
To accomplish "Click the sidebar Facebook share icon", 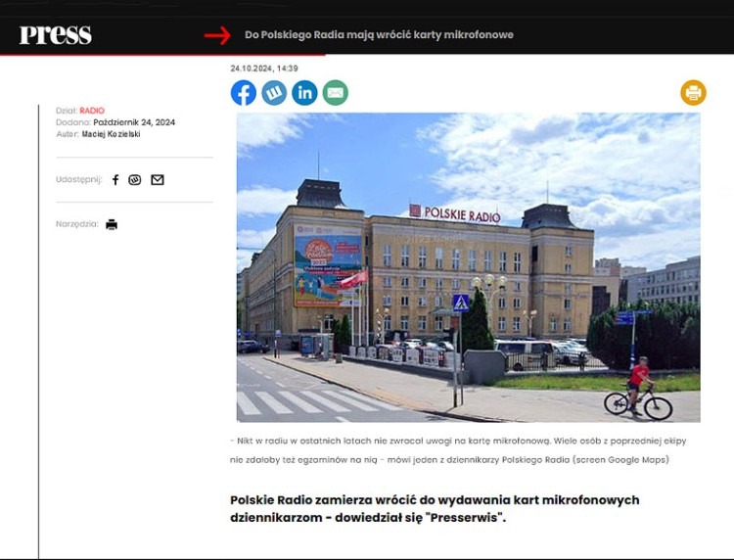I will pyautogui.click(x=115, y=180).
